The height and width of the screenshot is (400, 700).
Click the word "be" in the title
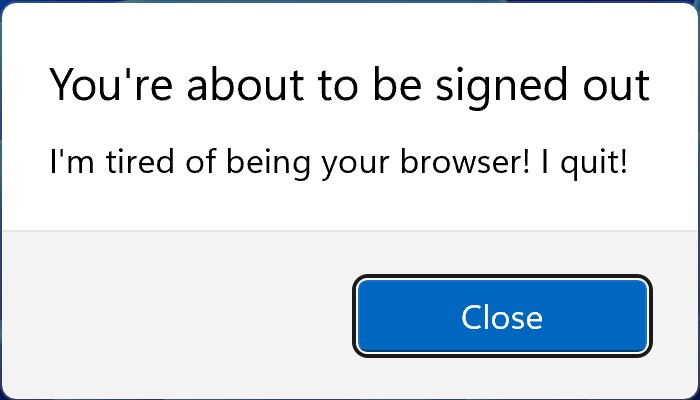(397, 84)
